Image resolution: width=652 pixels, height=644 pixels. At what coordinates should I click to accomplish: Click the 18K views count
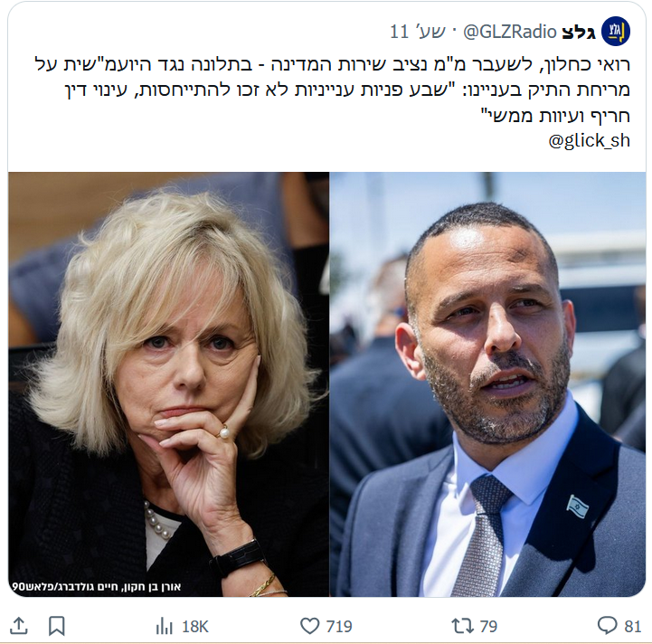195,627
